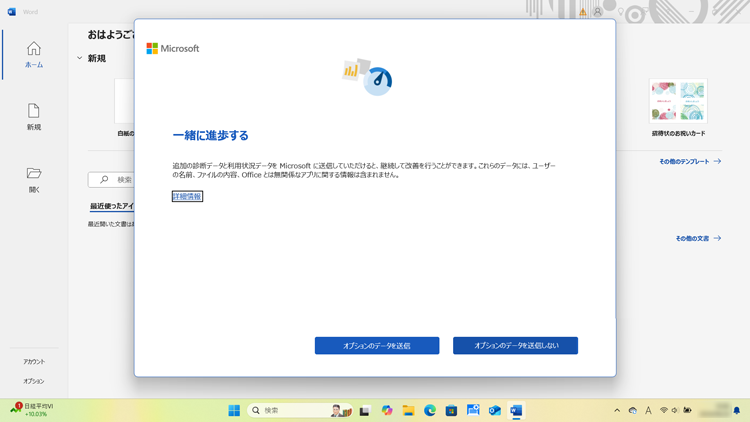The image size is (750, 422).
Task: Follow the その他のテンプレート link
Action: (x=689, y=161)
